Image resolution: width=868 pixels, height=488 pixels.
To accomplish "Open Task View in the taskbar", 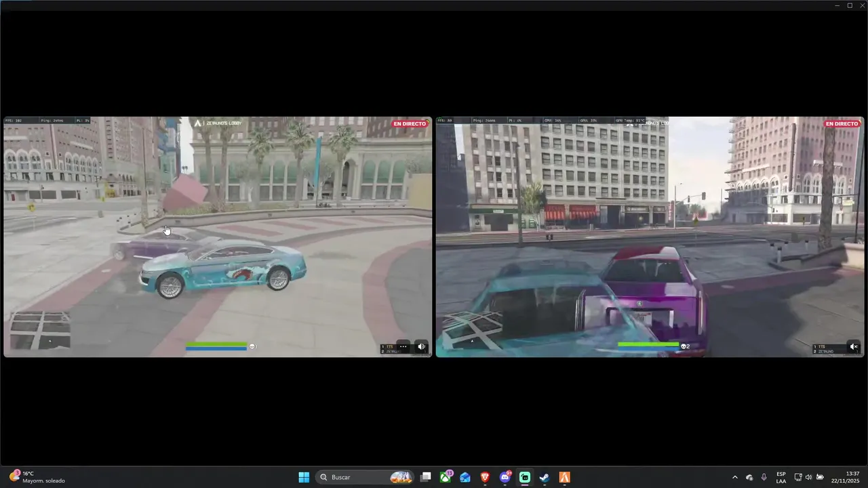I will coord(426,477).
